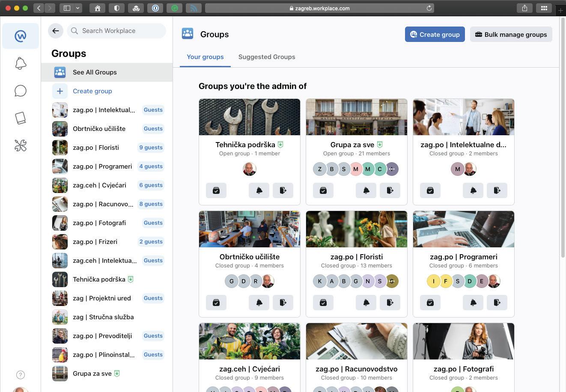
Task: Expand the Safari sidebar dropdown chevron
Action: [78, 8]
